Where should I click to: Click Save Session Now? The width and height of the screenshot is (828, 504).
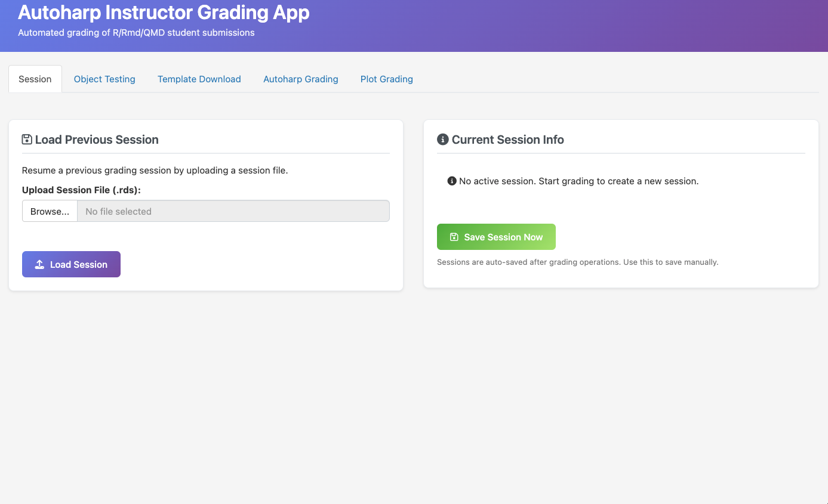(x=496, y=236)
